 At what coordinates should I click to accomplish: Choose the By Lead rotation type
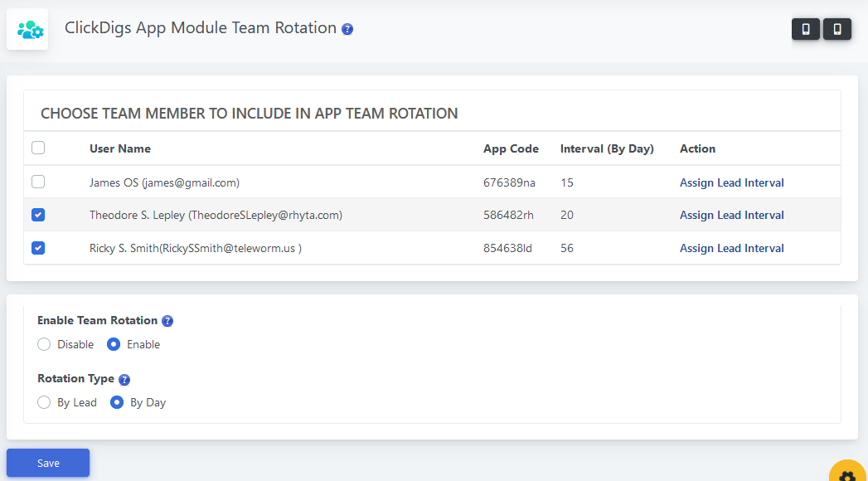click(x=45, y=402)
